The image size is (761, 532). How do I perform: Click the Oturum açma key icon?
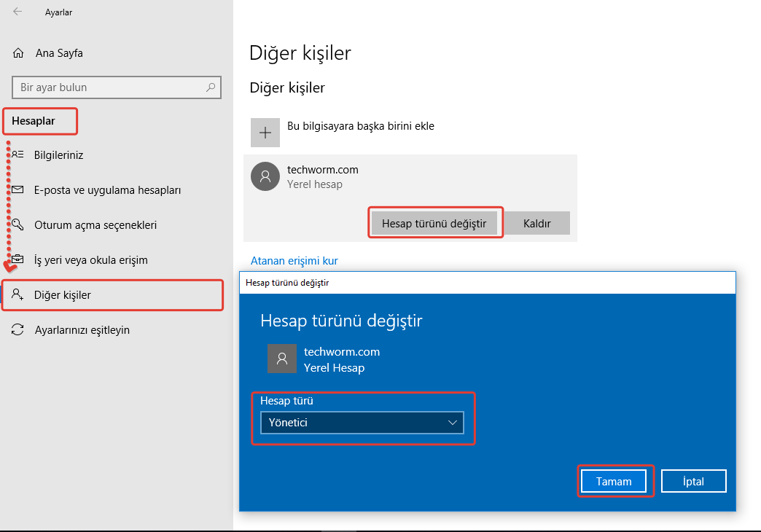pyautogui.click(x=18, y=225)
